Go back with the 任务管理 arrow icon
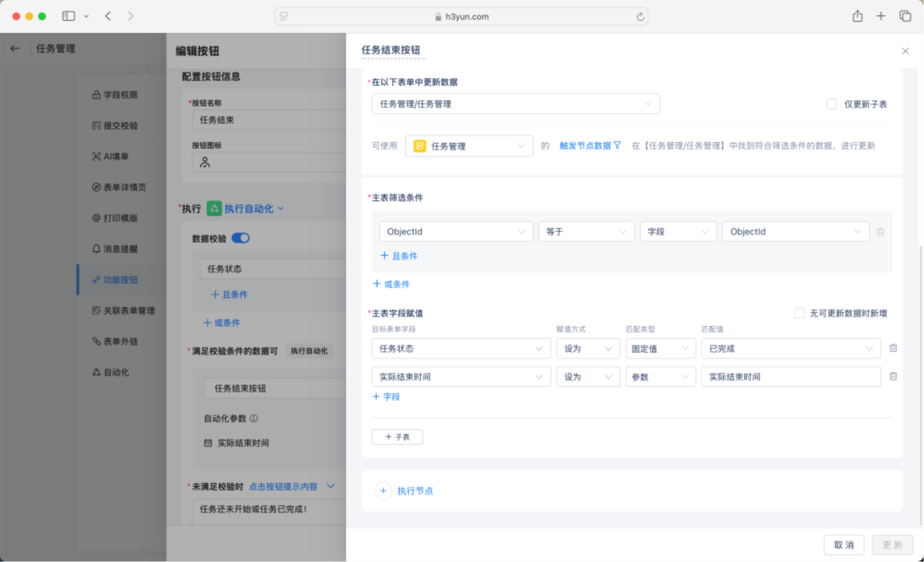 pyautogui.click(x=15, y=48)
